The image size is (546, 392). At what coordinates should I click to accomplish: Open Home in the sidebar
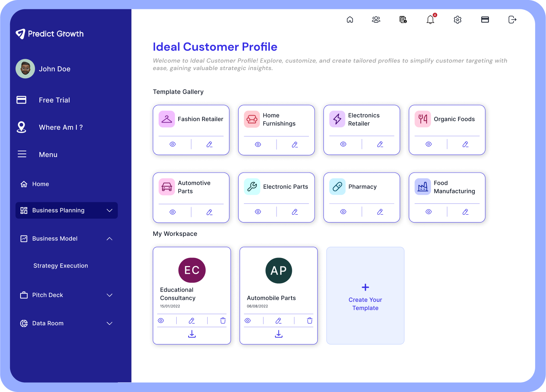pos(40,184)
